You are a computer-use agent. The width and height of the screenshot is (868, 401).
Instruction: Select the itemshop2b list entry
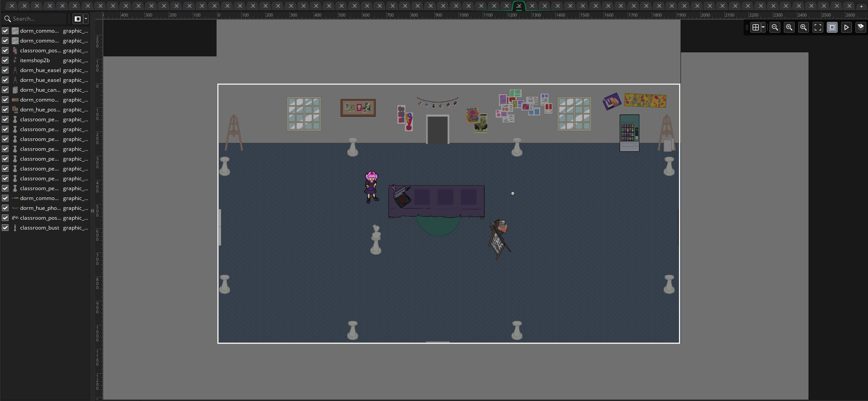(35, 60)
